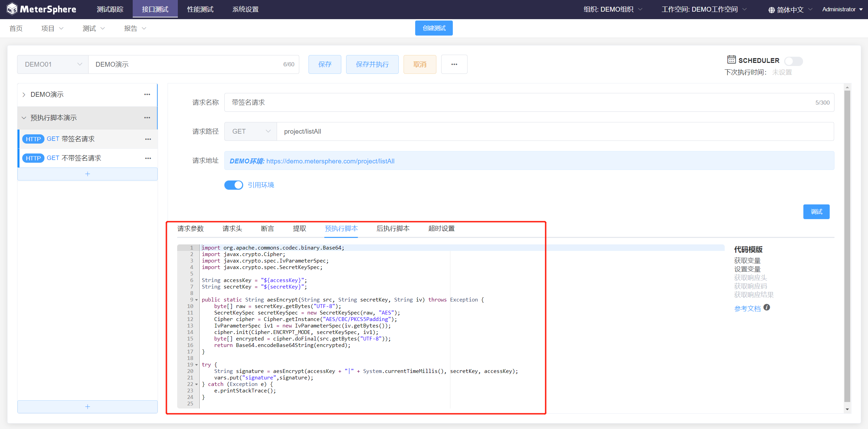Open the GET request method dropdown
Screen dimensions: 868x429
coord(251,132)
